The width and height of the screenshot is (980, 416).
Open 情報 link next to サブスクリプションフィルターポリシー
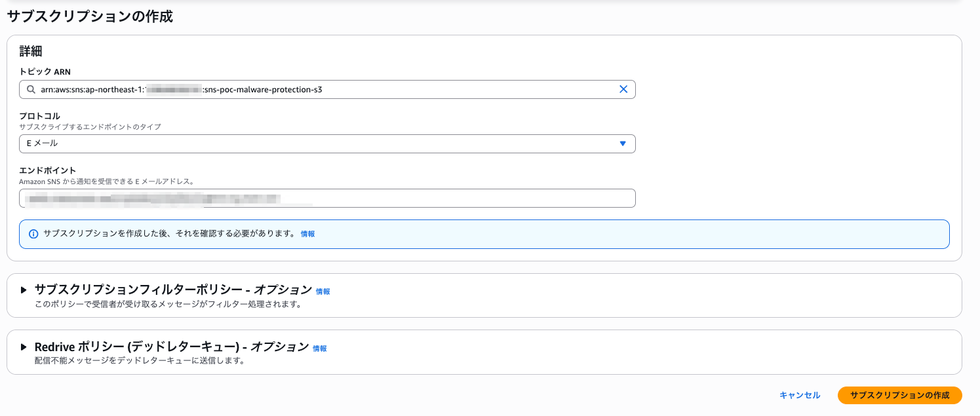pyautogui.click(x=323, y=292)
